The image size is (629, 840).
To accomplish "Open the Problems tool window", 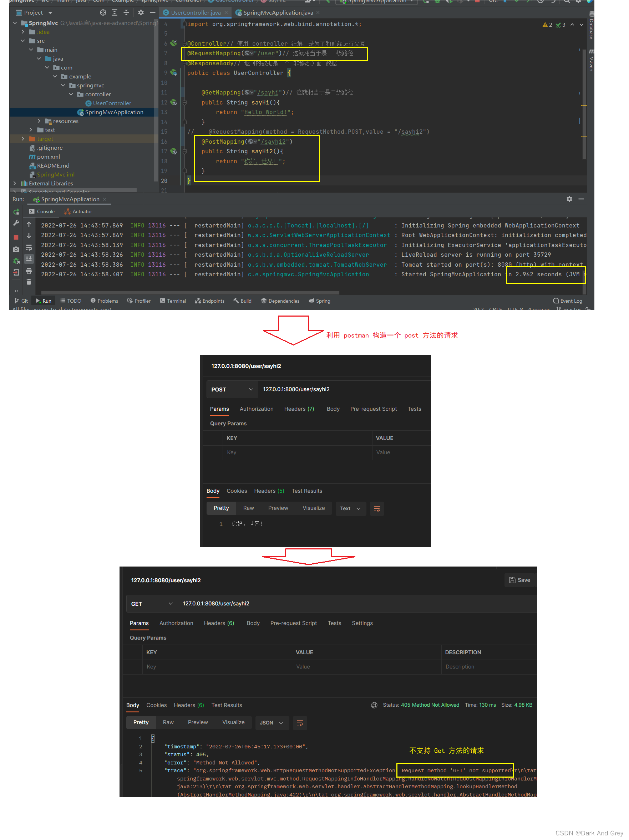I will click(104, 301).
